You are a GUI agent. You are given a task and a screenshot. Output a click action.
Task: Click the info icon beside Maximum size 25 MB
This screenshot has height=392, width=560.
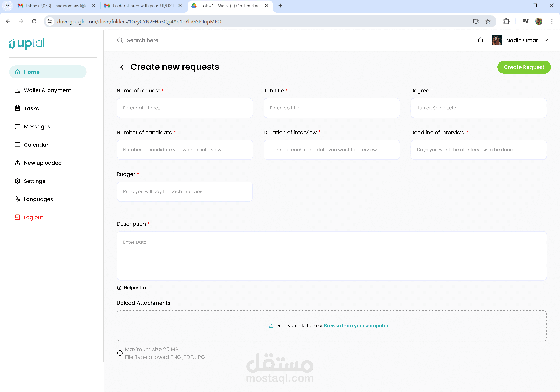(120, 353)
